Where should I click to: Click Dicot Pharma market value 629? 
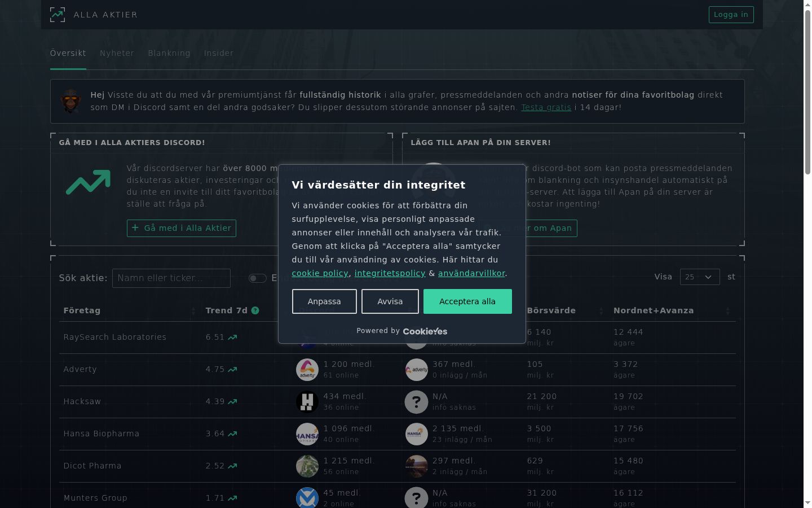point(535,461)
